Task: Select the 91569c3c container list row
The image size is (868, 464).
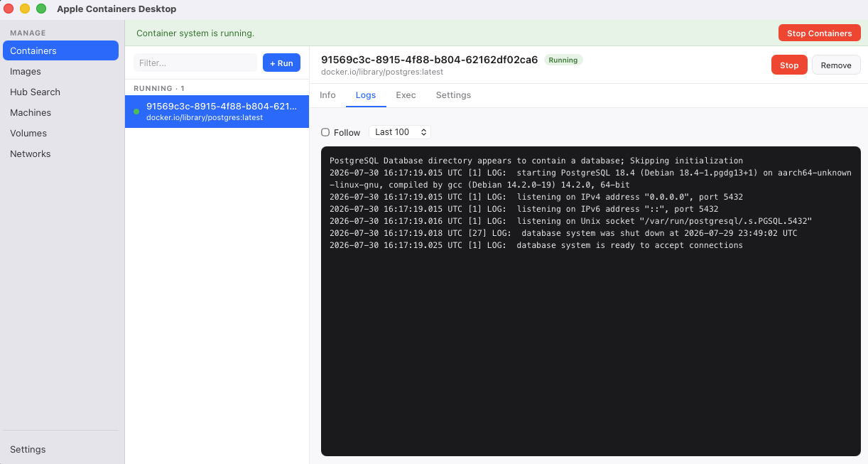Action: click(x=217, y=112)
